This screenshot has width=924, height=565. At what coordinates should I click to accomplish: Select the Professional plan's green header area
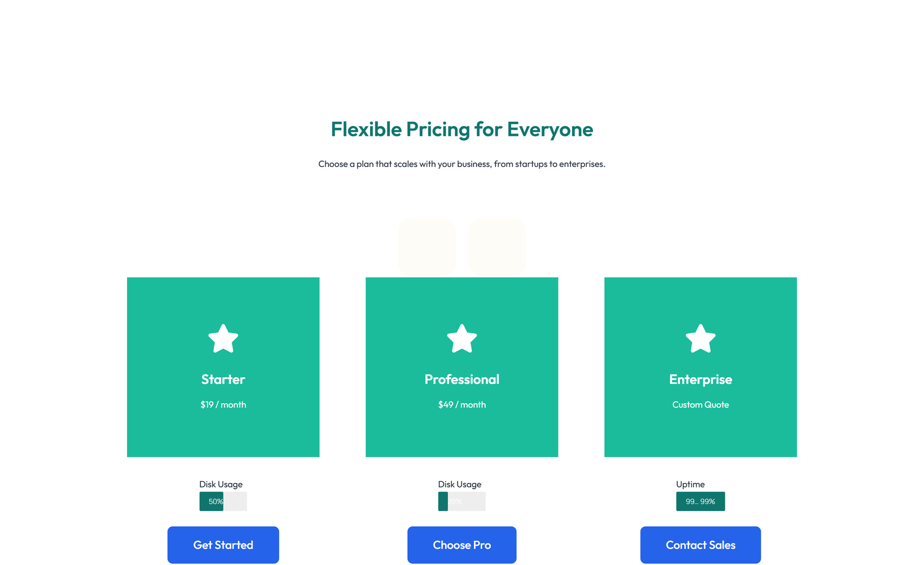462,306
